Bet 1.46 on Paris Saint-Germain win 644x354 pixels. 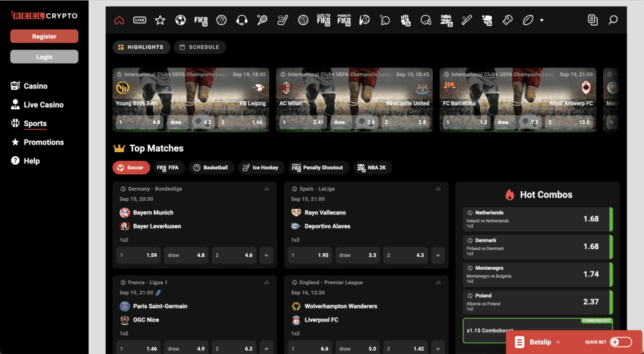(138, 348)
